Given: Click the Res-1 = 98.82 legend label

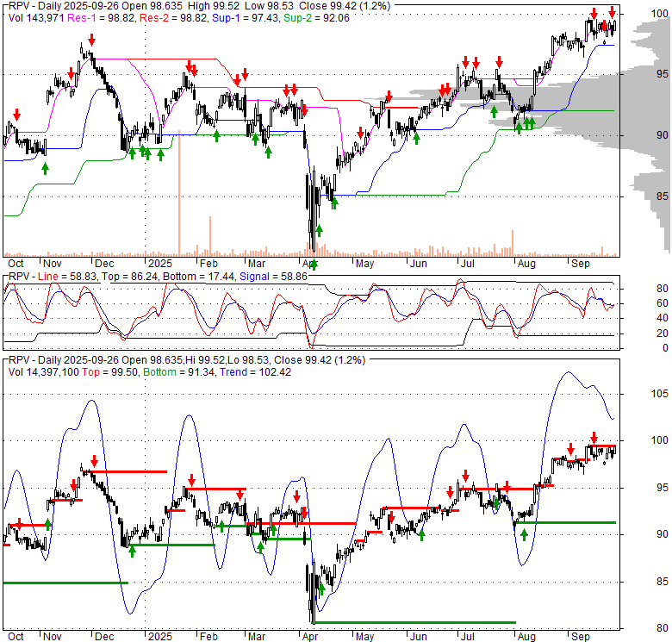Looking at the screenshot, I should point(101,18).
